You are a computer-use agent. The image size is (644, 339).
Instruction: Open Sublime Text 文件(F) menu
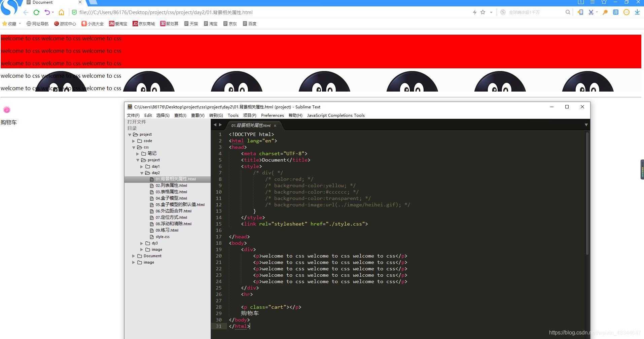click(133, 115)
